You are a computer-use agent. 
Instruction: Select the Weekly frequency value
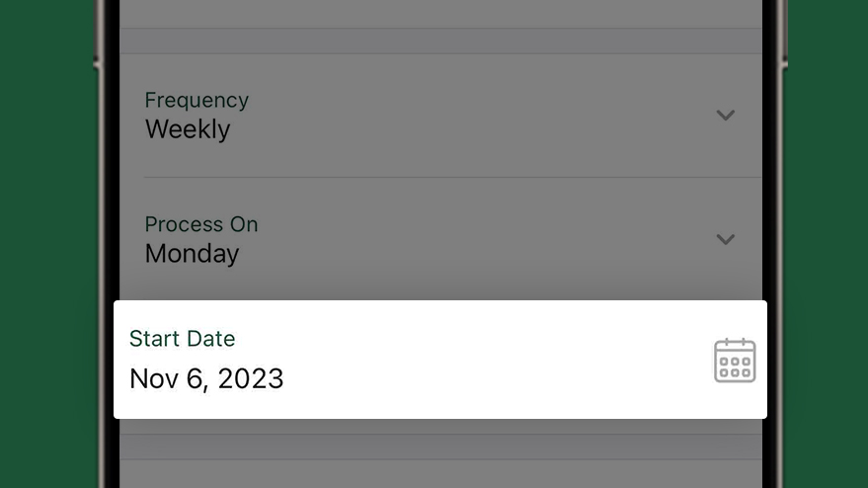pos(188,129)
